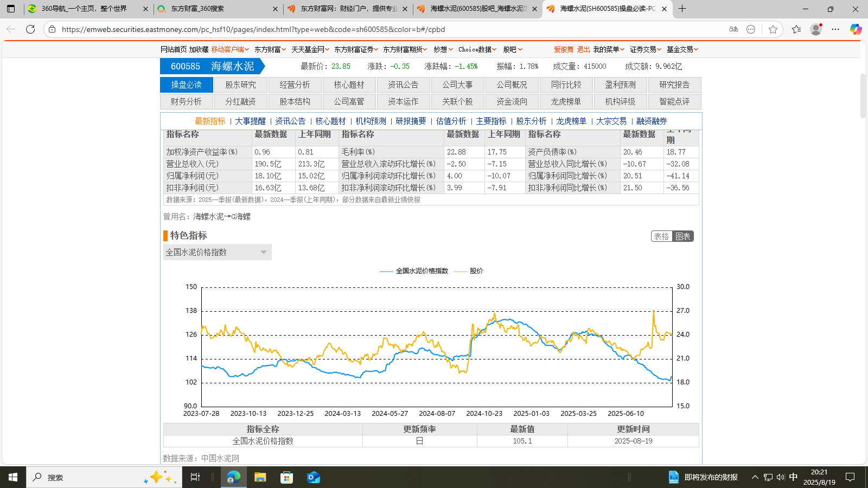Click the Windows taskbar search box
The height and width of the screenshot is (488, 868).
(x=103, y=477)
